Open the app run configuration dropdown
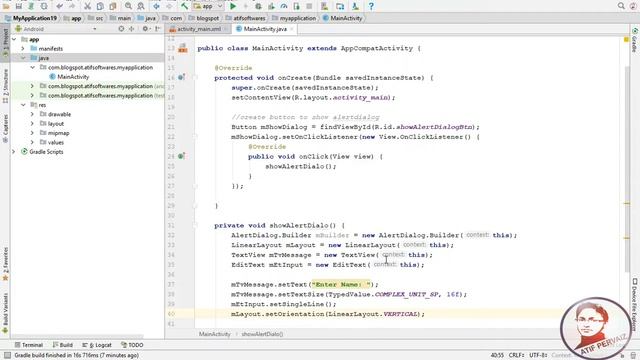Viewport: 640px width, 360px height. 208,6
